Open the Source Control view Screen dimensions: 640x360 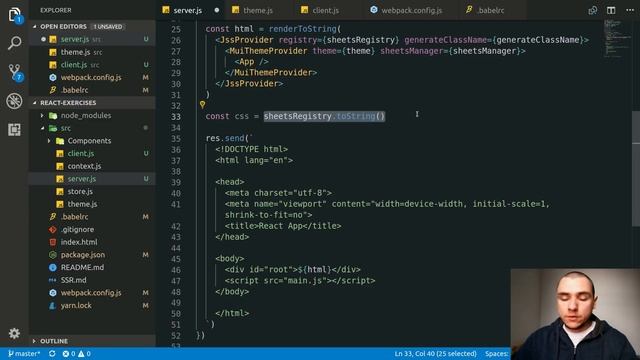coord(14,72)
